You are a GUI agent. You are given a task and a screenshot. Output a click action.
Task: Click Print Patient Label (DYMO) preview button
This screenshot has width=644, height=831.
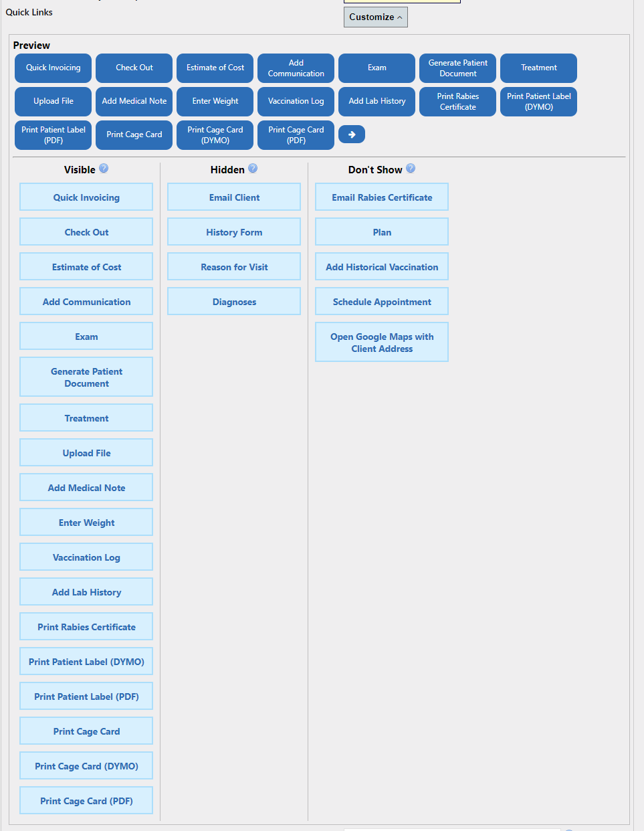click(539, 102)
